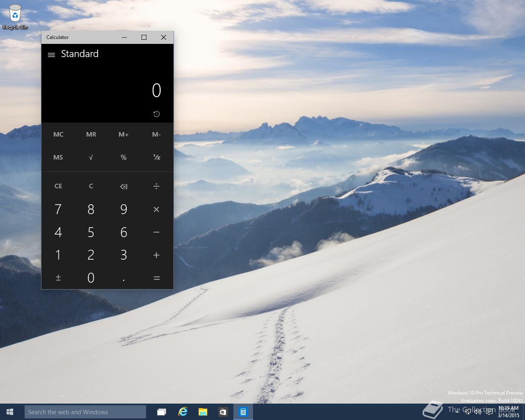Recall memory with MR
Image resolution: width=525 pixels, height=420 pixels.
(91, 135)
